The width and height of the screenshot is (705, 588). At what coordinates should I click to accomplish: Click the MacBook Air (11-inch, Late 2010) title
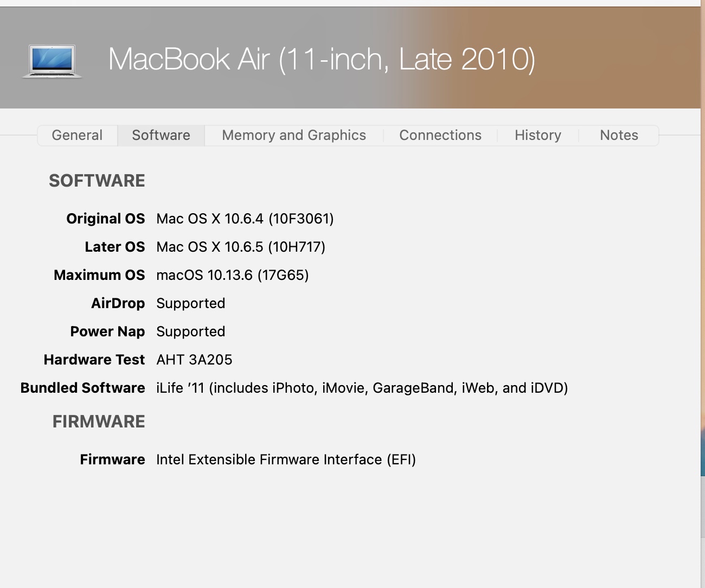click(x=322, y=59)
